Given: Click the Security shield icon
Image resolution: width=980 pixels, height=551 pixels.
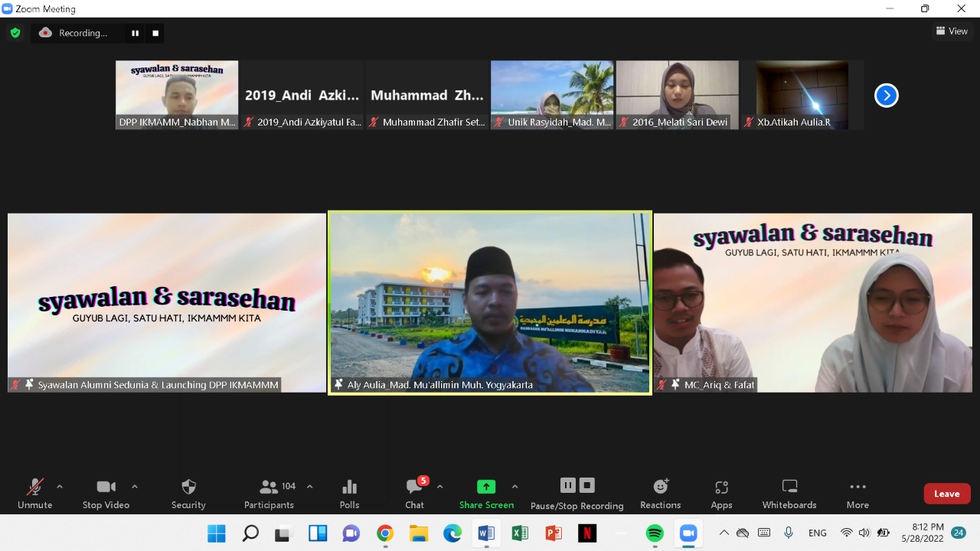Looking at the screenshot, I should pyautogui.click(x=188, y=487).
